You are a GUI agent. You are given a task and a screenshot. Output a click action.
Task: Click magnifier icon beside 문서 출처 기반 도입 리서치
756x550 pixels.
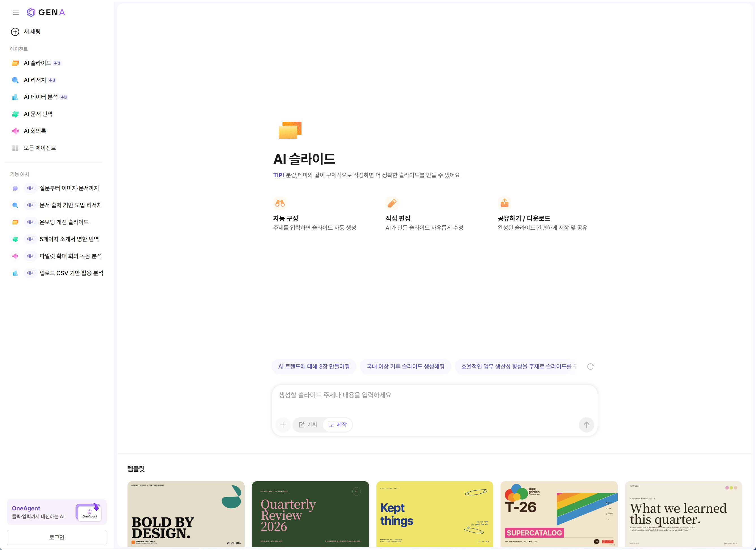point(15,206)
